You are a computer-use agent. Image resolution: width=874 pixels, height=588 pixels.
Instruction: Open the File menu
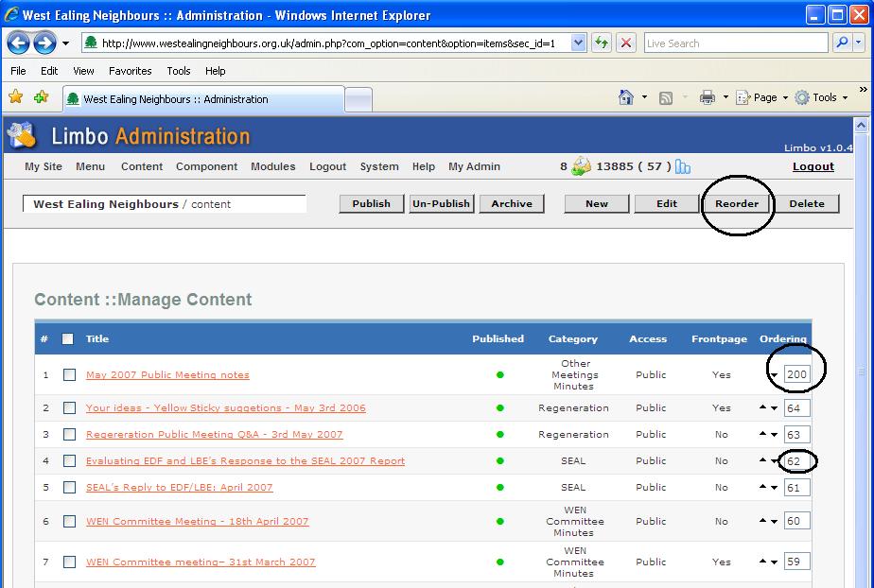tap(18, 71)
